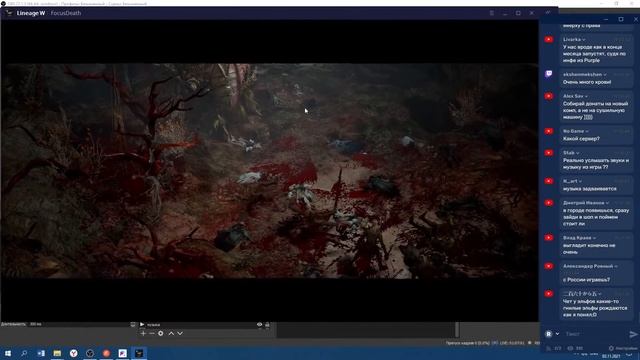Open the Windows Start menu

[8, 353]
